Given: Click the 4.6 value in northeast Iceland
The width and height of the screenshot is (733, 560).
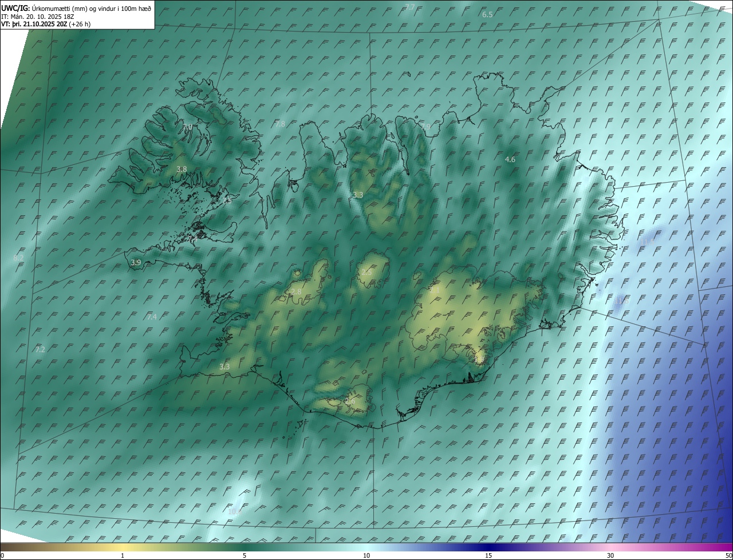Looking at the screenshot, I should [510, 159].
